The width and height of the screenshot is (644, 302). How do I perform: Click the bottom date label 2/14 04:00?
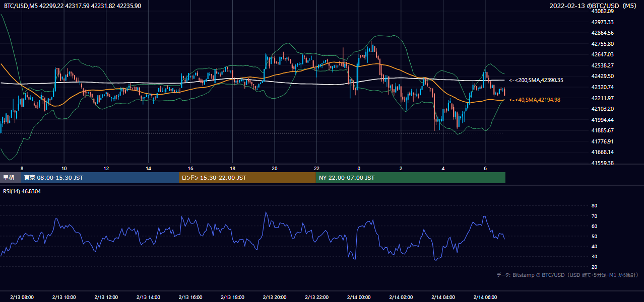click(x=443, y=297)
